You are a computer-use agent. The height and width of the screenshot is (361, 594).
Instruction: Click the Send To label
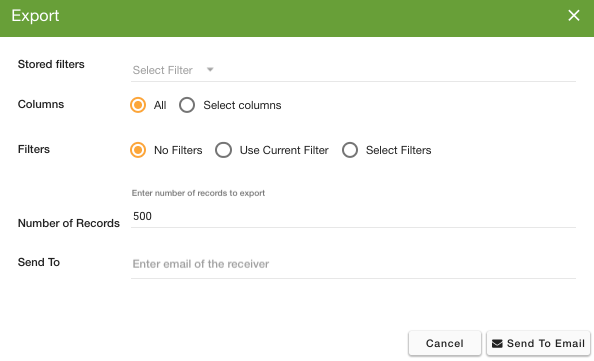click(39, 262)
